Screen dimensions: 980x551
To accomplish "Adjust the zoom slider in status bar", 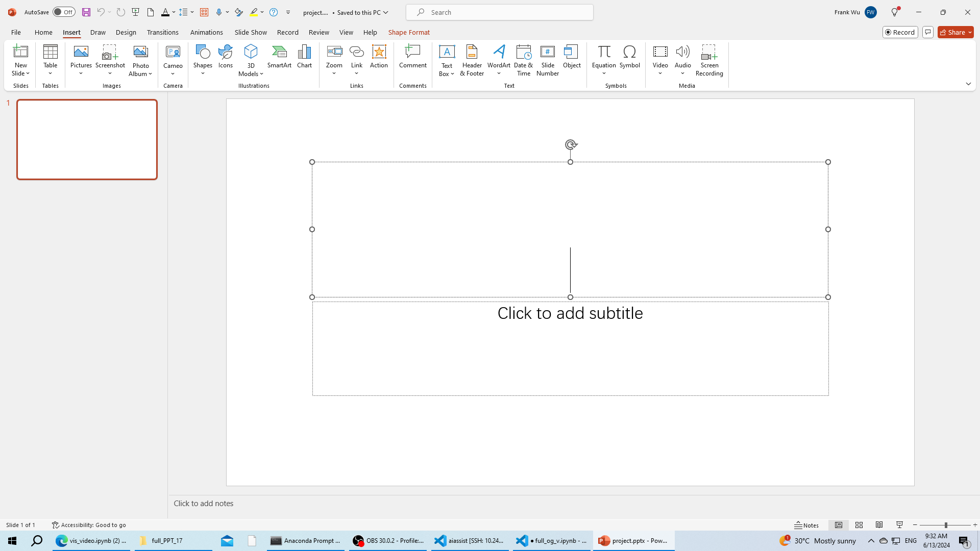I will click(x=945, y=525).
